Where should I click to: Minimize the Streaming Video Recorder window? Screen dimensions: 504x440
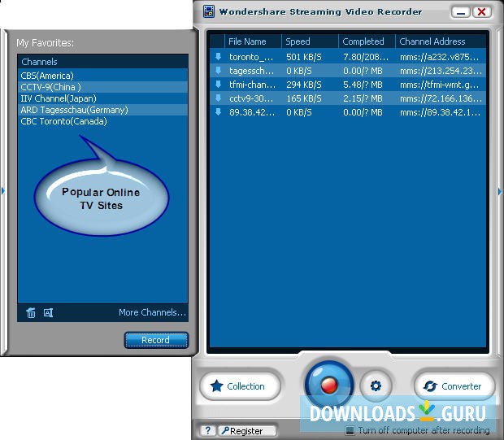pos(461,12)
